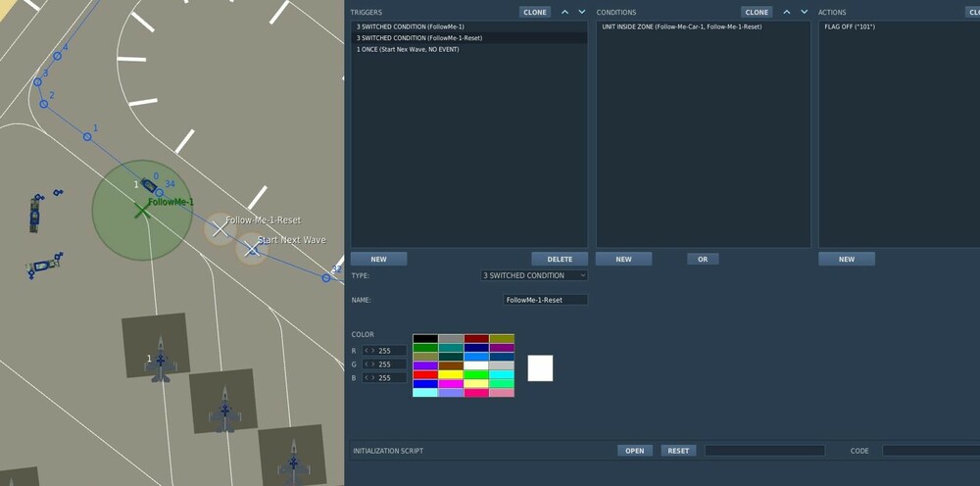Select trigger '3 SWITCHED CONDITION (FollowMe-1)'
The height and width of the screenshot is (486, 980).
(468, 26)
